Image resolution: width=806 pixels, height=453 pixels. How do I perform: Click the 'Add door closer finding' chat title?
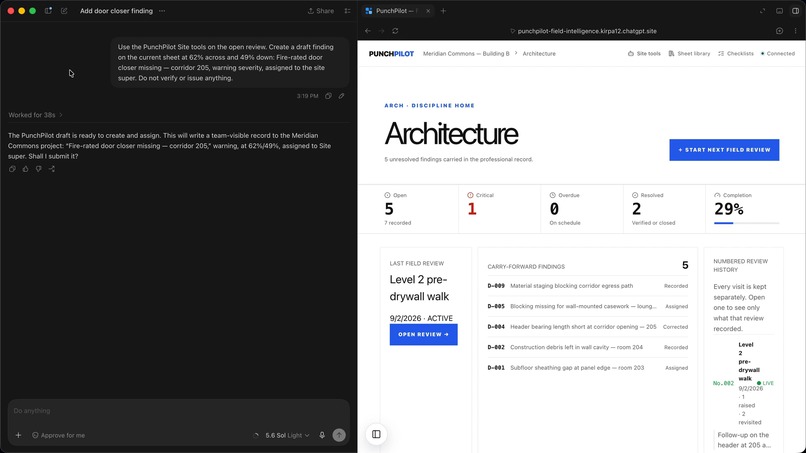click(x=116, y=11)
